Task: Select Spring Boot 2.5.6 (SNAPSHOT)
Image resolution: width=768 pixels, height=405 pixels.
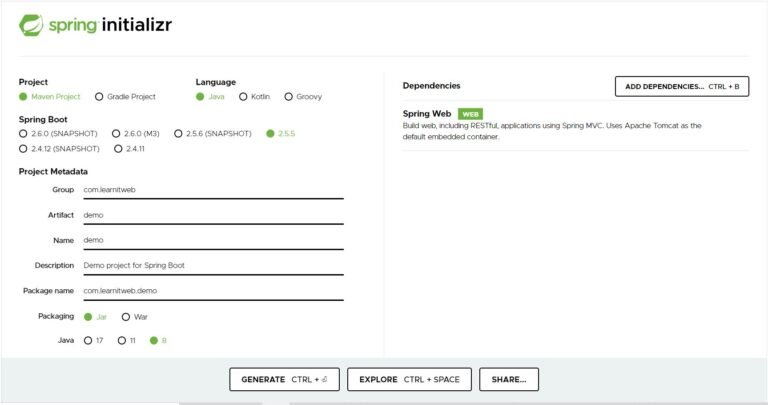Action: pos(213,133)
